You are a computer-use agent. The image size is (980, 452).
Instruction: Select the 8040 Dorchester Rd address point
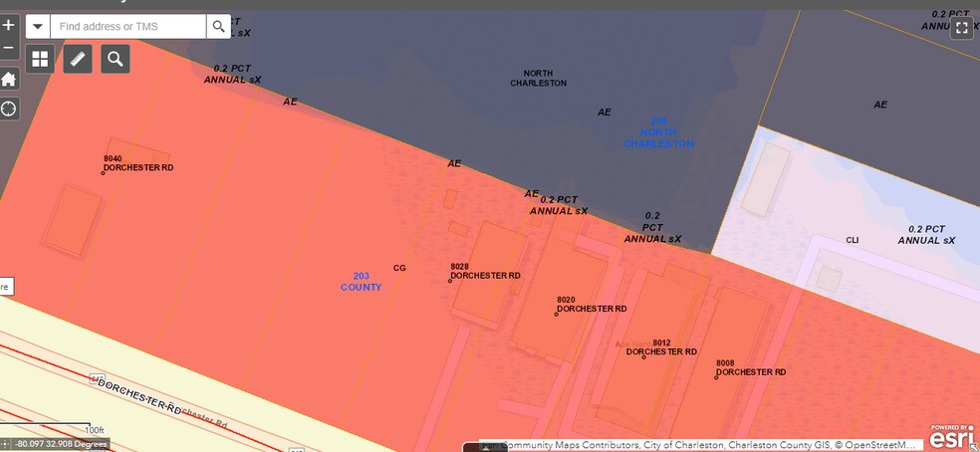click(104, 172)
